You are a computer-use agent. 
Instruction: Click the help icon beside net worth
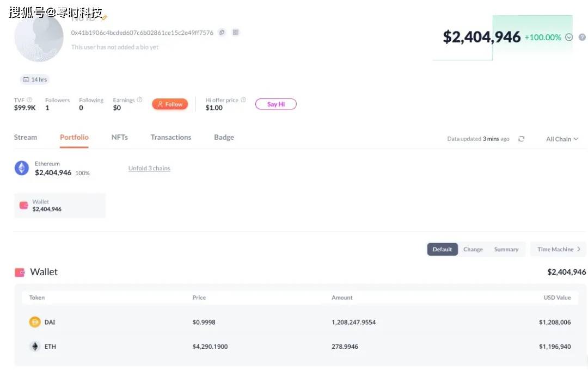pyautogui.click(x=582, y=38)
